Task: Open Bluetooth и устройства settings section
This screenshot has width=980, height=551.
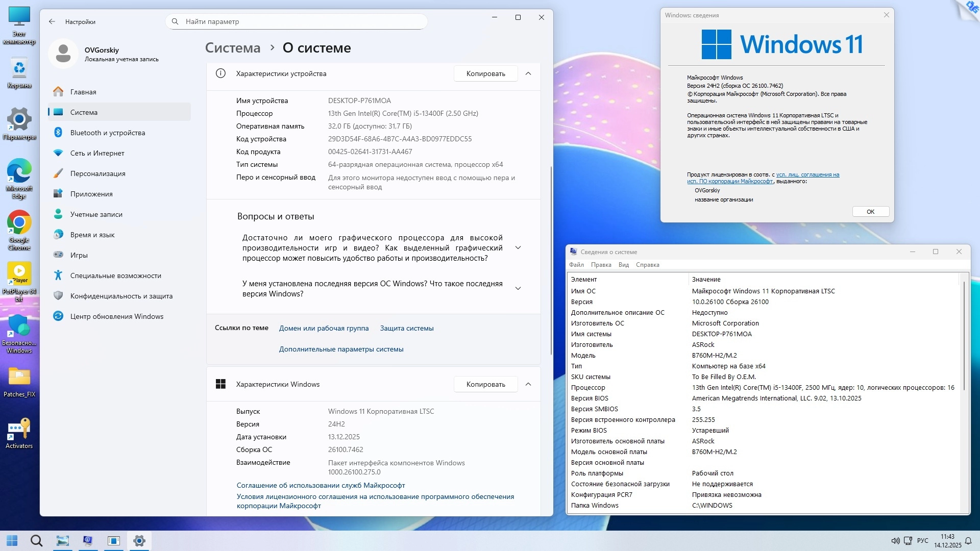Action: 107,133
